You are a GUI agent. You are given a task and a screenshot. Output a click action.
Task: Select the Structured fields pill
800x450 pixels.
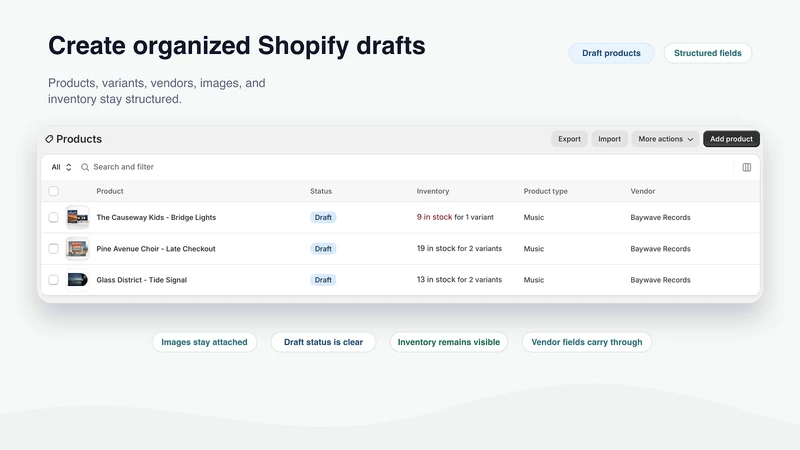[708, 53]
